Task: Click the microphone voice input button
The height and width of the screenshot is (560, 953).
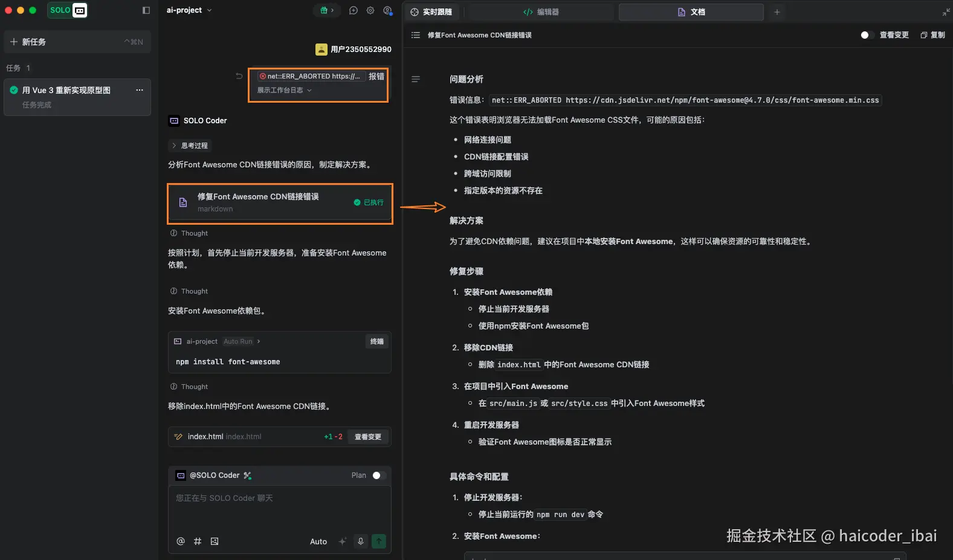Action: point(361,541)
